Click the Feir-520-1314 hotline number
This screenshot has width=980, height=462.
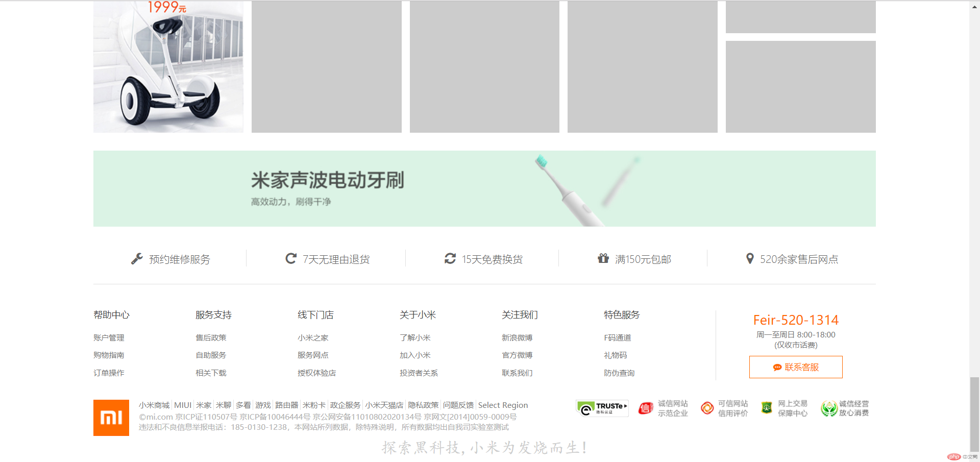point(796,320)
